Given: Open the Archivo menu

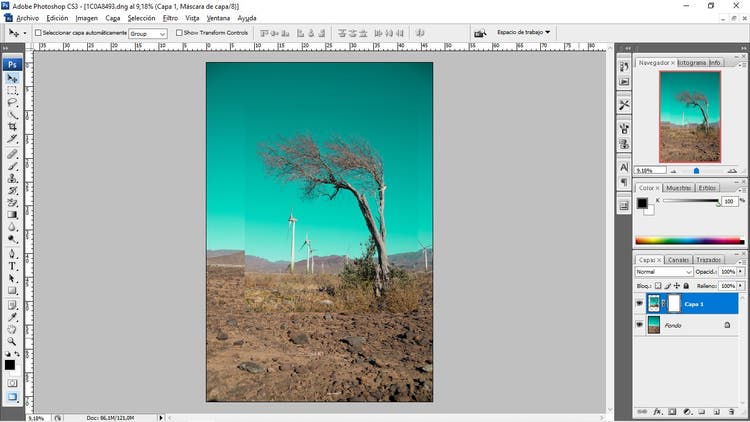Looking at the screenshot, I should [28, 18].
